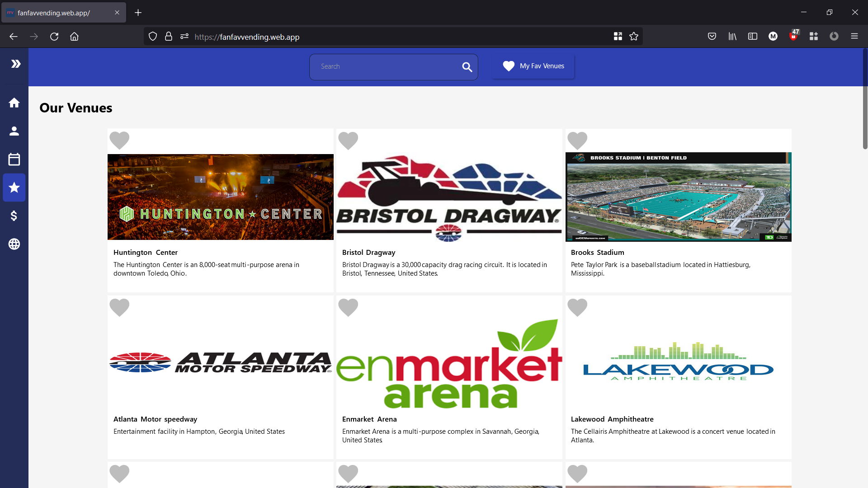Open the extension with 47 badge
This screenshot has height=488, width=868.
(x=794, y=36)
